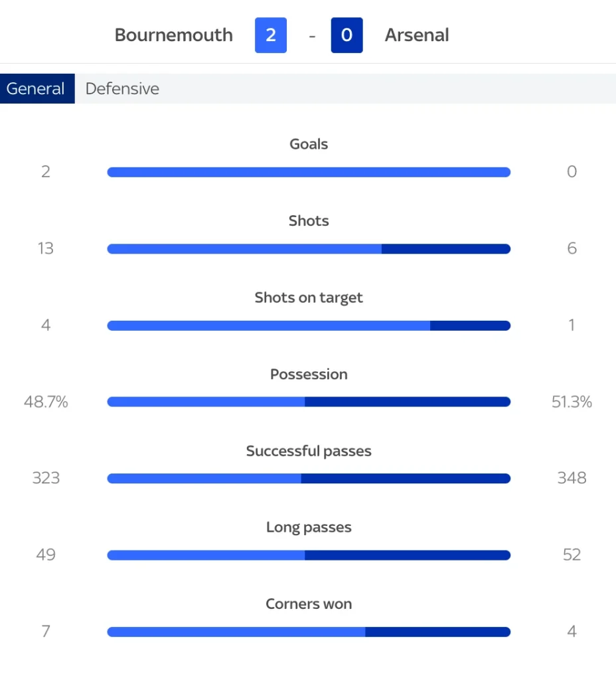Click the Corners won bar
This screenshot has width=616, height=680.
coord(309,632)
